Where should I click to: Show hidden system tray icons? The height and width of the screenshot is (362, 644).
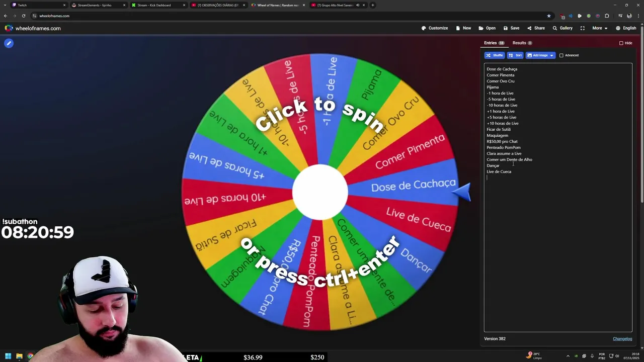point(568,356)
